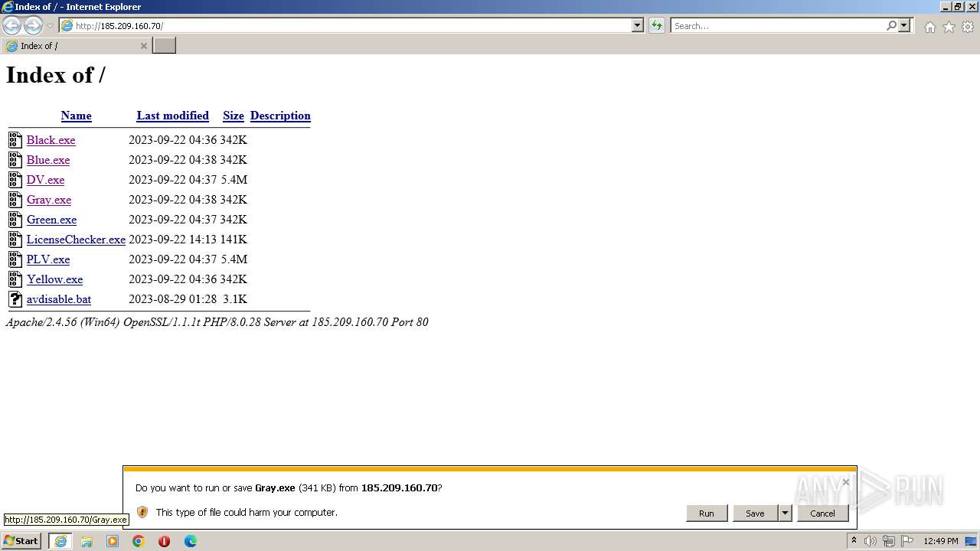
Task: Sort listing by Size column
Action: point(234,116)
